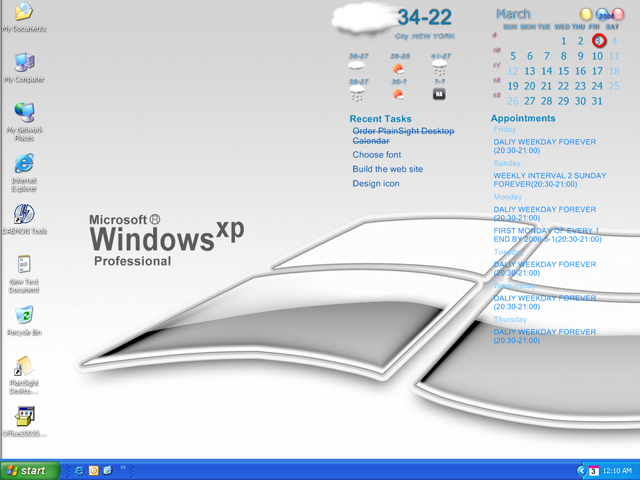The width and height of the screenshot is (640, 480).
Task: Open DAEMON Tools desktop shortcut
Action: click(x=24, y=219)
